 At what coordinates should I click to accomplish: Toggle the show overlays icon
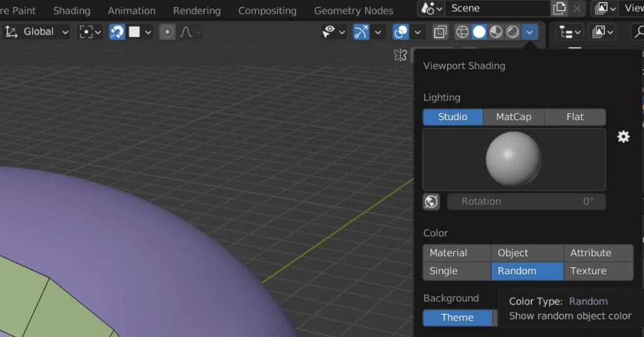pos(401,32)
